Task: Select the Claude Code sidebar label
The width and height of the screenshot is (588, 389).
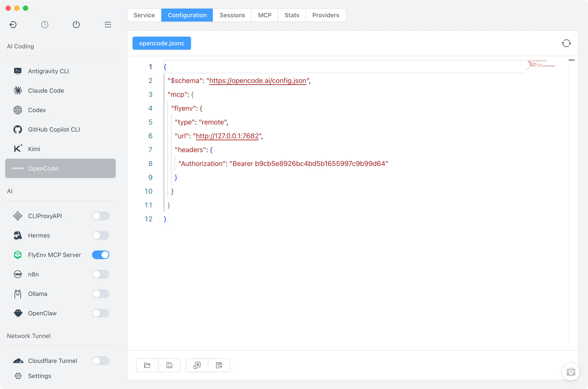Action: [46, 90]
